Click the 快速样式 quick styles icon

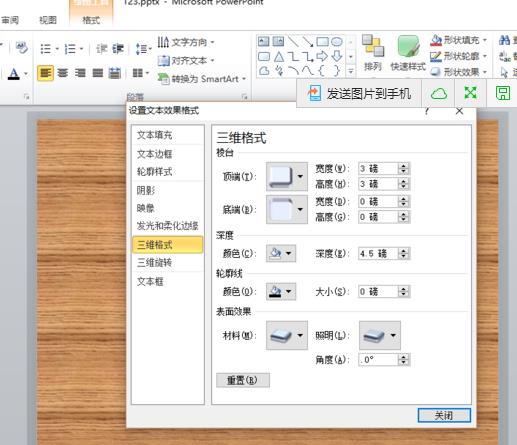tap(408, 53)
